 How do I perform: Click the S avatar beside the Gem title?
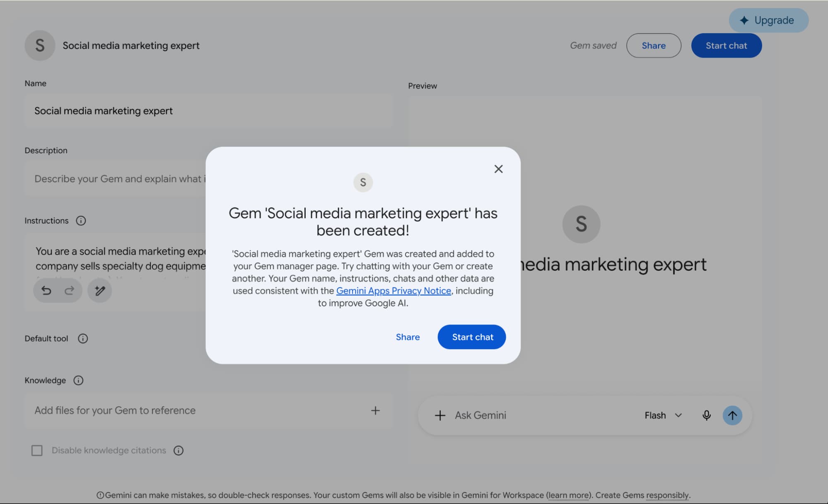point(40,46)
